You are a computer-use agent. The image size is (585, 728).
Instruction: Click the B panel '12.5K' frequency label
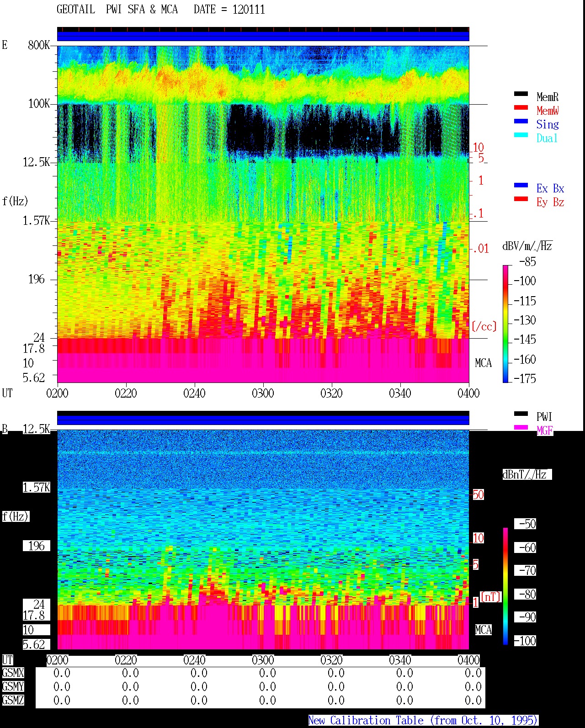point(37,429)
